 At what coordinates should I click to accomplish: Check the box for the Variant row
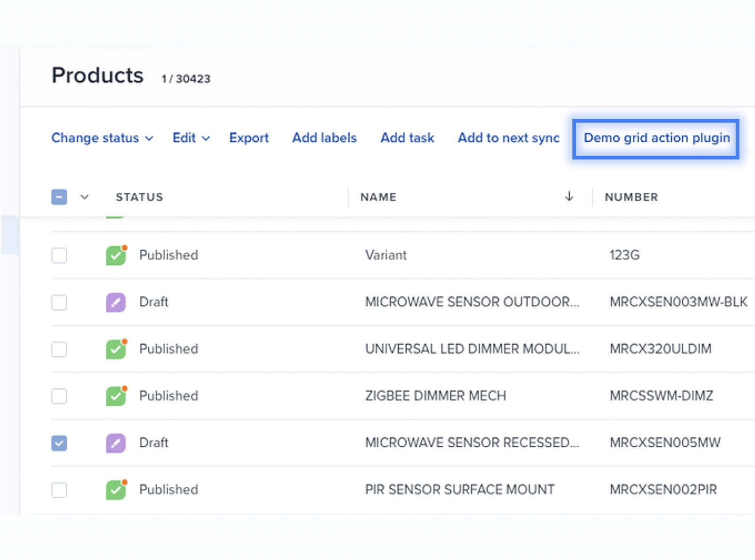tap(59, 255)
